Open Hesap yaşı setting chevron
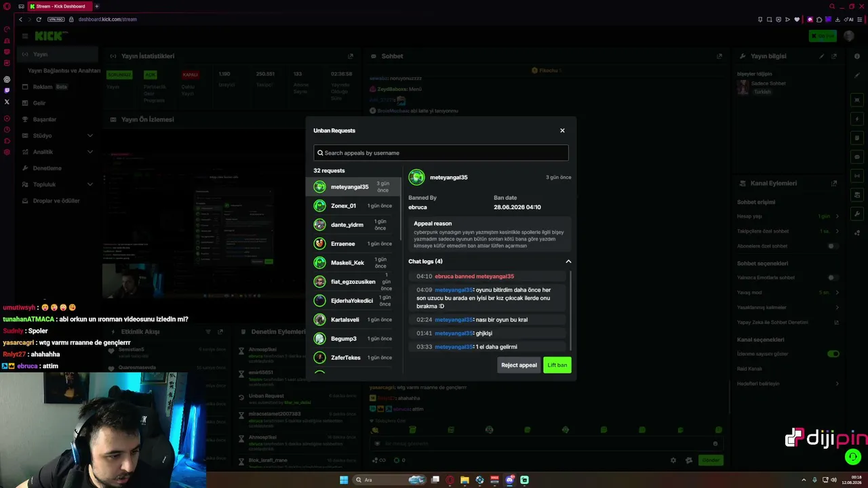The width and height of the screenshot is (868, 488). coord(837,216)
